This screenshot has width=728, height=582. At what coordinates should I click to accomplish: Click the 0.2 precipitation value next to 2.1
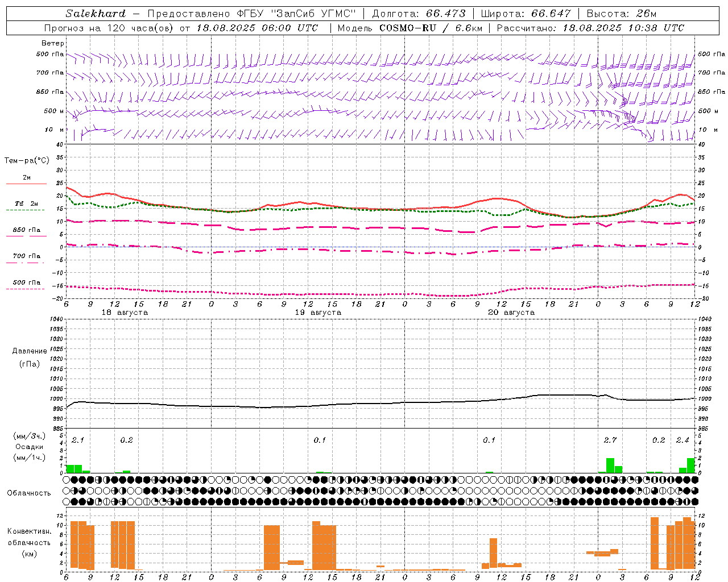pyautogui.click(x=126, y=440)
